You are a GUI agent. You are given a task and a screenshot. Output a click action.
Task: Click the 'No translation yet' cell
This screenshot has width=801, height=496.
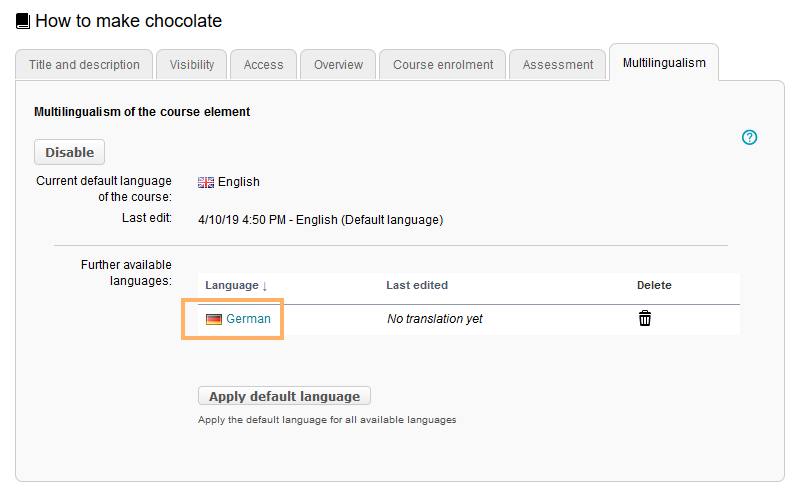click(435, 319)
